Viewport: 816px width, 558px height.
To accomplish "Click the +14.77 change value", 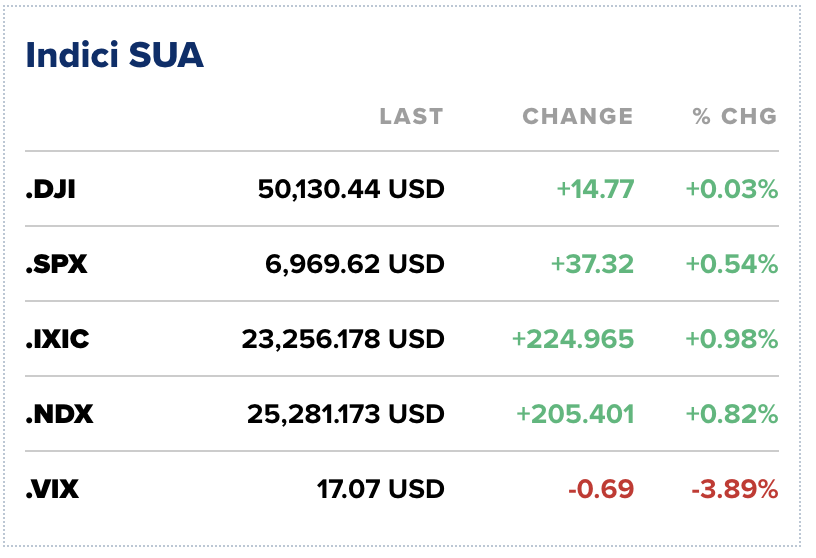I will click(x=595, y=188).
